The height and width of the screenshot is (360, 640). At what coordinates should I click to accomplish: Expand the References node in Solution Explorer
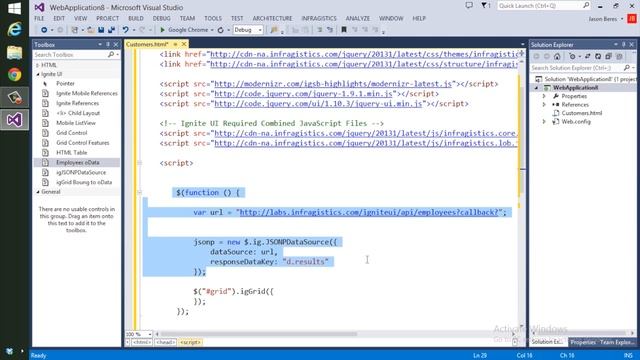point(544,104)
